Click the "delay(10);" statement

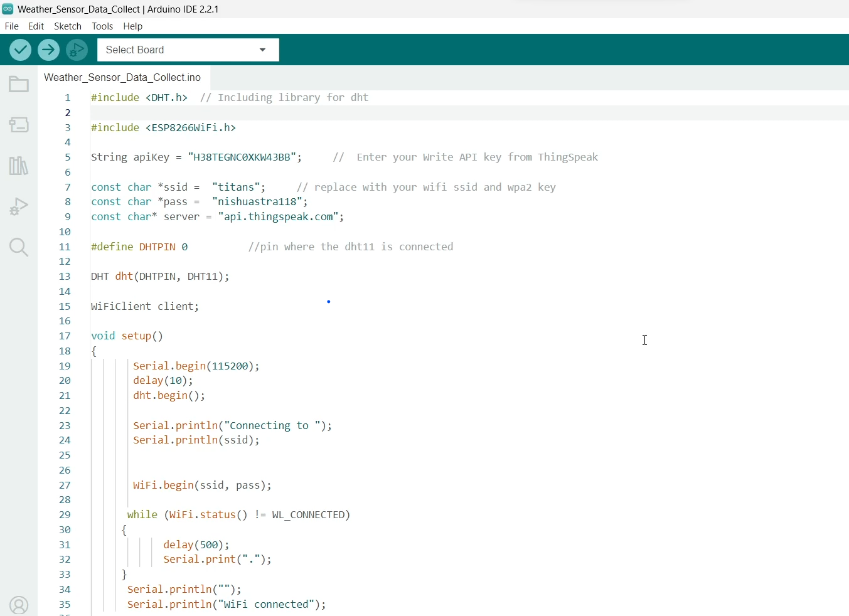click(163, 381)
